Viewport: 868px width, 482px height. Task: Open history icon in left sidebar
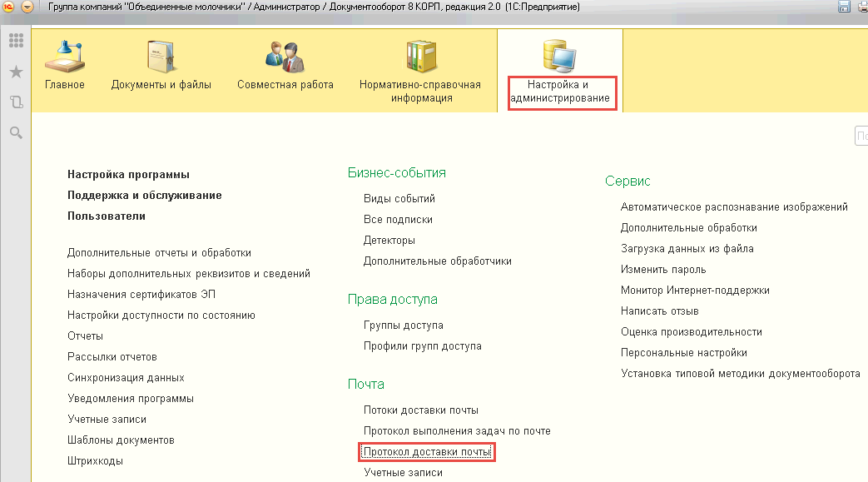pyautogui.click(x=16, y=102)
